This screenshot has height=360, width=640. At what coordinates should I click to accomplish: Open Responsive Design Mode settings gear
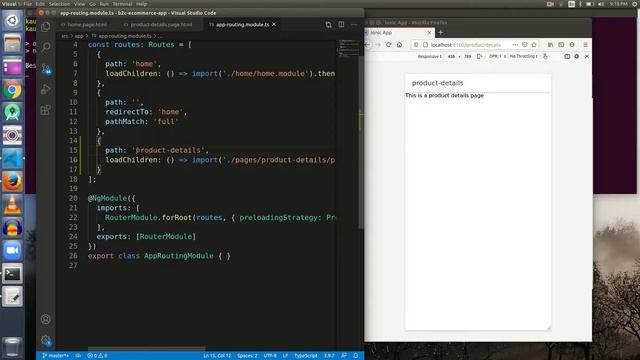[x=577, y=56]
